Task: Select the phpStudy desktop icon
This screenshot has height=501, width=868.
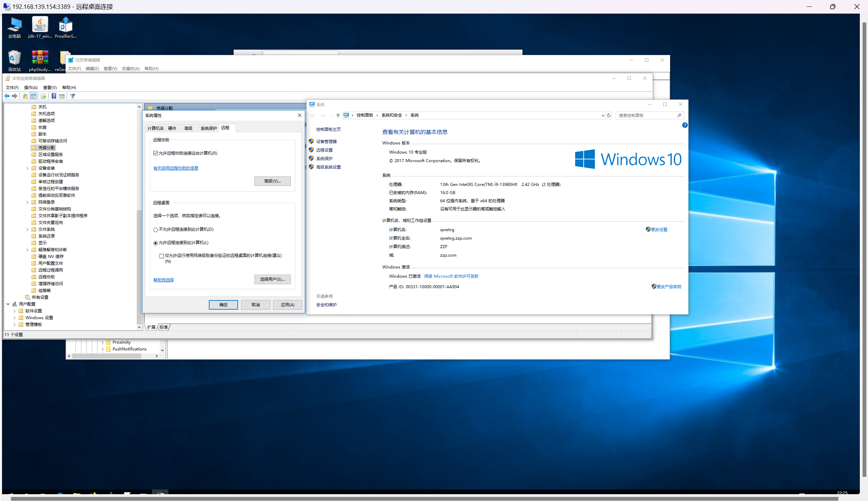Action: tap(40, 61)
